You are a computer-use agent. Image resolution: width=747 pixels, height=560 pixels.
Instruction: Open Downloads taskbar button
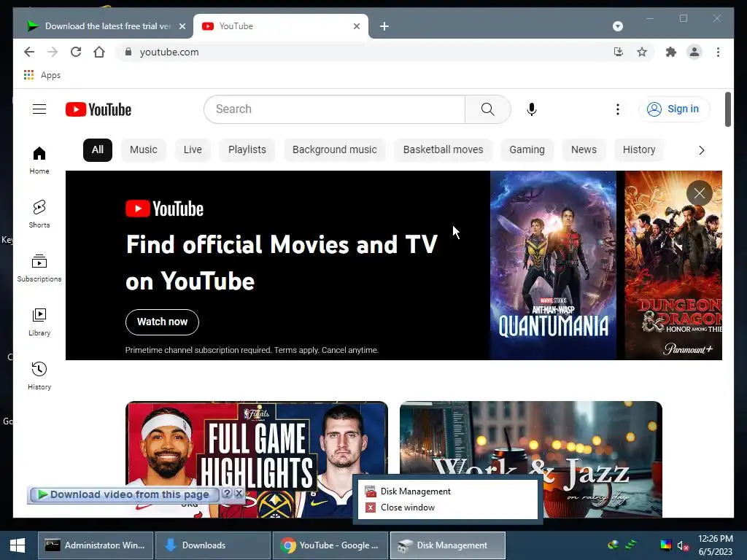tap(212, 545)
